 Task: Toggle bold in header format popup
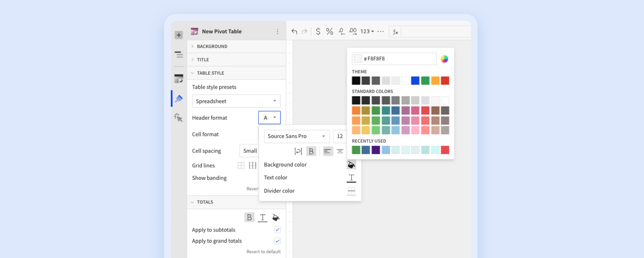pyautogui.click(x=311, y=151)
